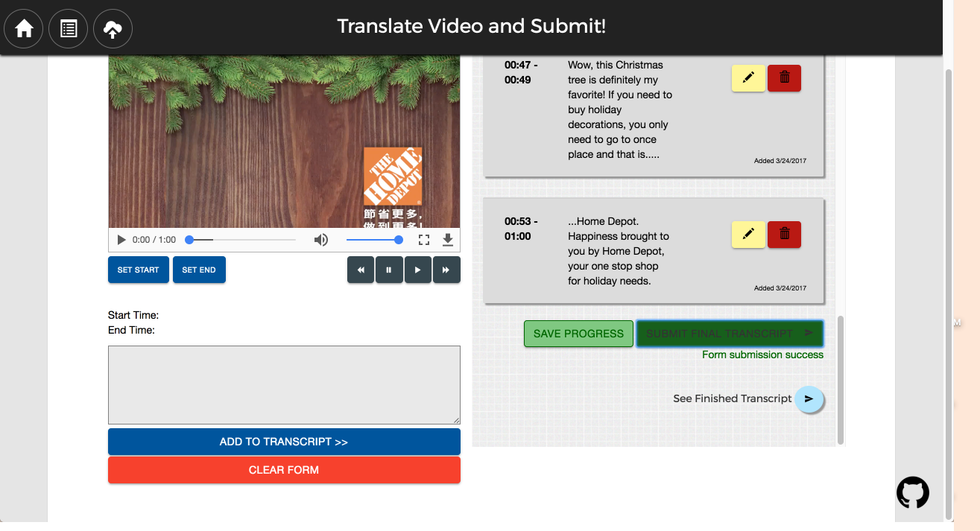Image resolution: width=980 pixels, height=531 pixels.
Task: Rewind using the double-left arrow button
Action: (x=361, y=270)
